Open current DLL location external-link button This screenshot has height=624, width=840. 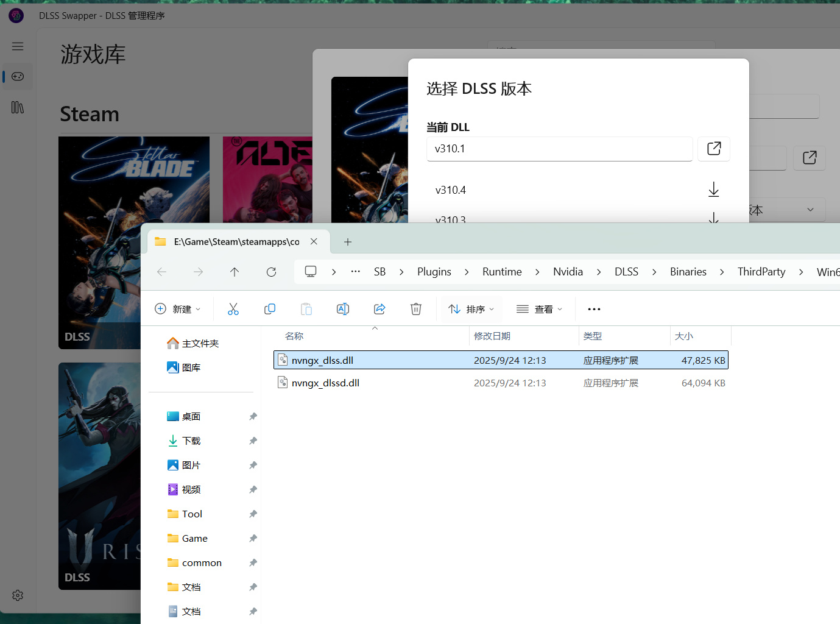tap(714, 148)
